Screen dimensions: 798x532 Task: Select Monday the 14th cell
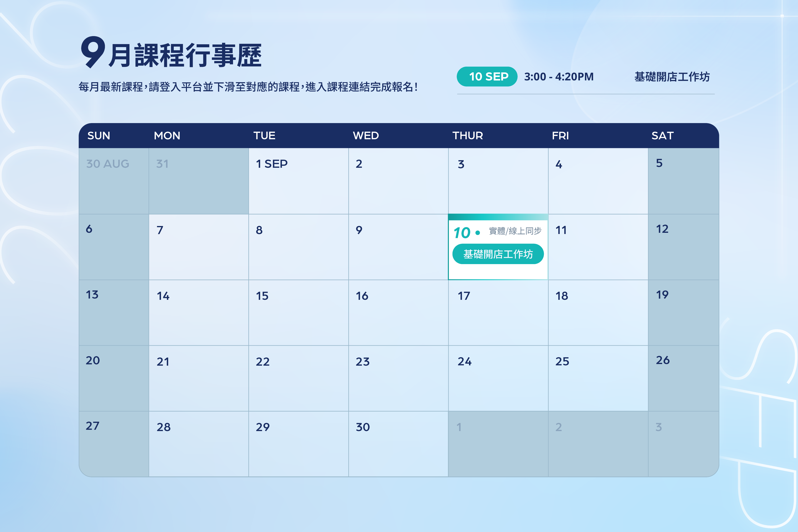pos(199,313)
